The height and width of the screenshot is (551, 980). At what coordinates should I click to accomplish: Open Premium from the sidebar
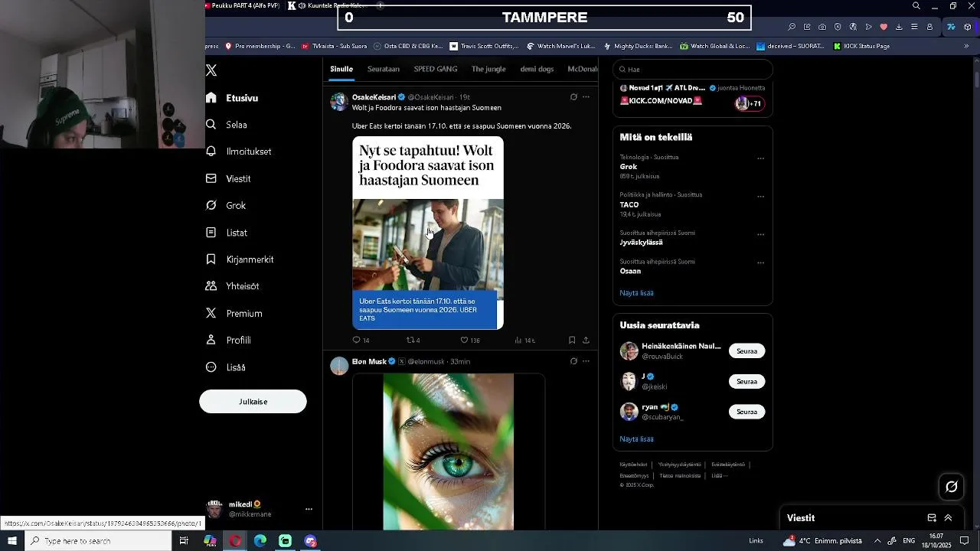pyautogui.click(x=234, y=313)
